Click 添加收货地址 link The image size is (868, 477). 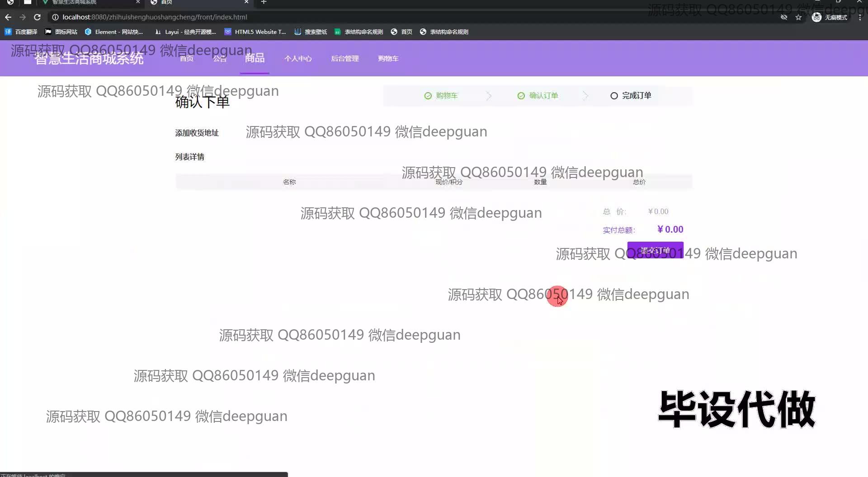197,133
